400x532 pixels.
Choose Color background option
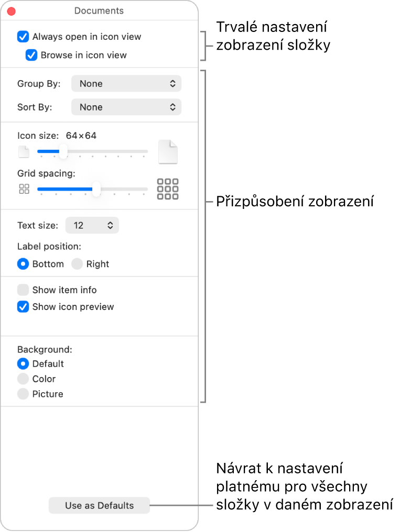coord(23,379)
